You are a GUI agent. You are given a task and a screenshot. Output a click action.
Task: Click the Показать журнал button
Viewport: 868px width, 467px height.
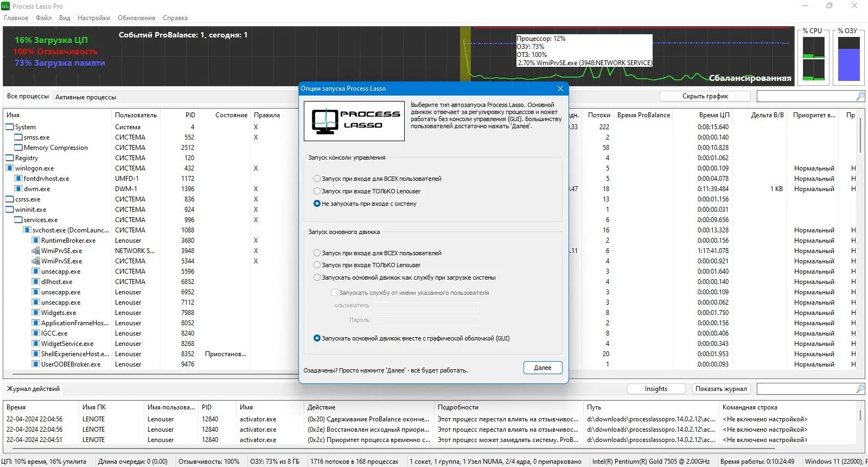(721, 389)
